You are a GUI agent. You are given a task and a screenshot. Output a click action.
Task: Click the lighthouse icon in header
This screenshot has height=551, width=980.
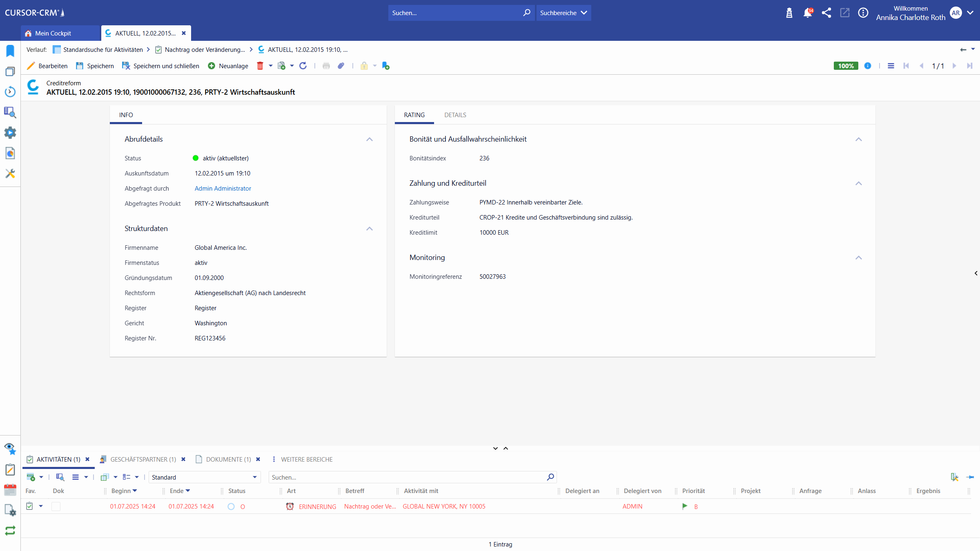(x=789, y=13)
